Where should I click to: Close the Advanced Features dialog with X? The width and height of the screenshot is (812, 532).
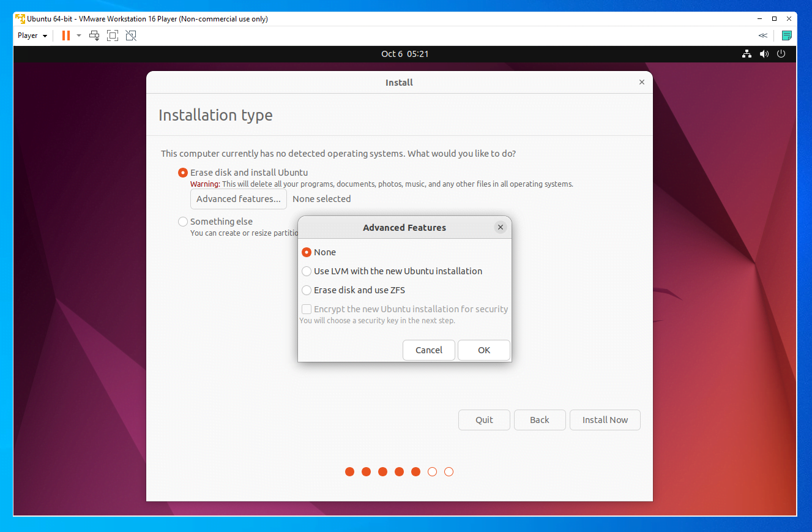tap(501, 227)
